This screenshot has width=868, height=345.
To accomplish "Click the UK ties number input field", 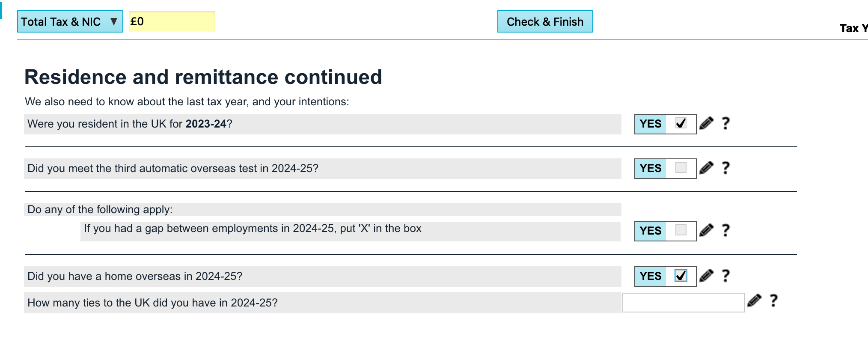I will 683,303.
